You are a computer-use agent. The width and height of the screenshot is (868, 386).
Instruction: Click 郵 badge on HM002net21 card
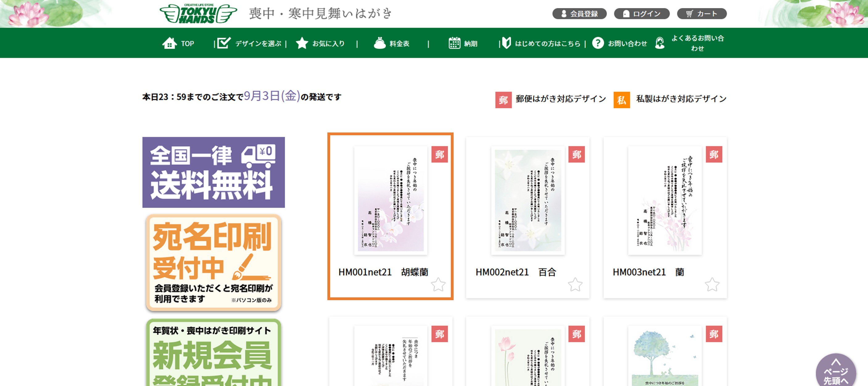[x=576, y=154]
